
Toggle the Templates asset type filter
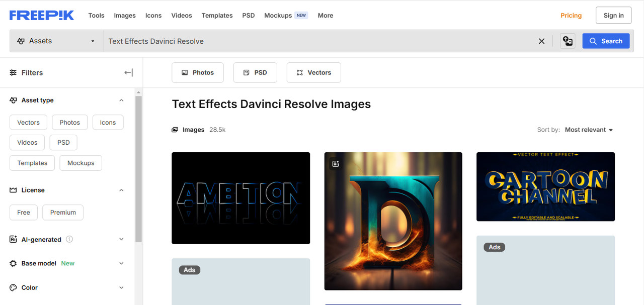click(x=32, y=163)
